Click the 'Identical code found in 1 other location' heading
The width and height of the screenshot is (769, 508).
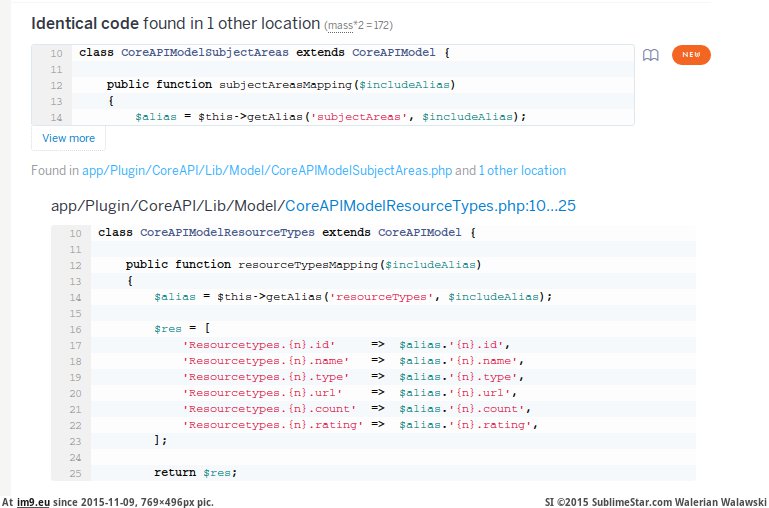pyautogui.click(x=176, y=24)
